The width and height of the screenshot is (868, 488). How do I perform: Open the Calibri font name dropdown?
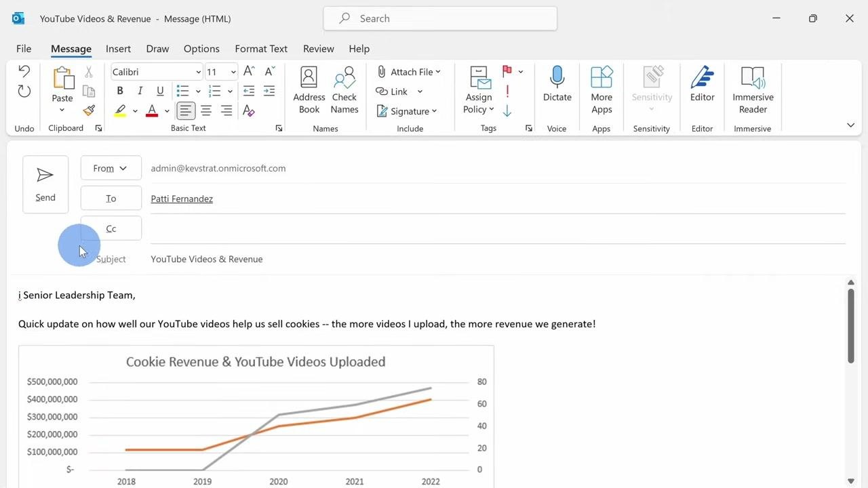point(198,72)
